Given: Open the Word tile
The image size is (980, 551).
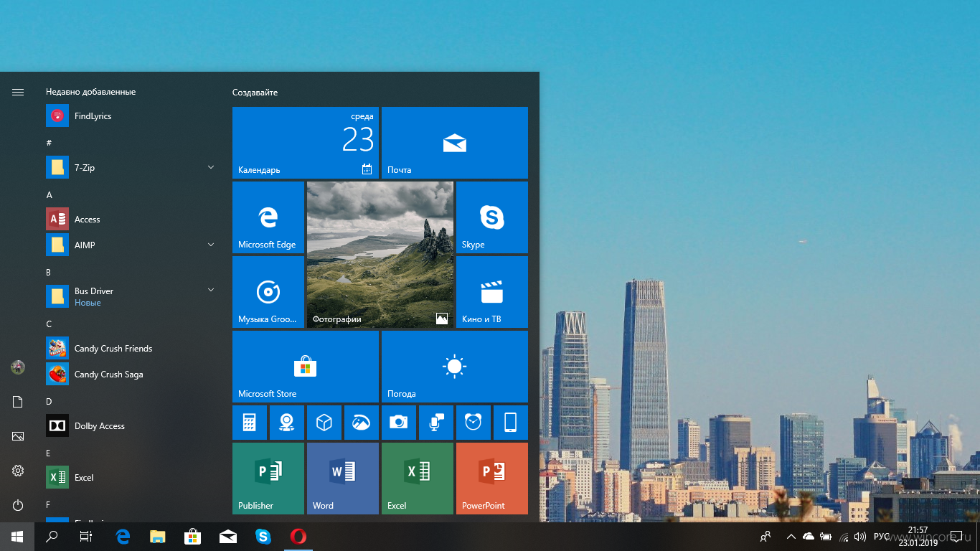Looking at the screenshot, I should point(343,479).
